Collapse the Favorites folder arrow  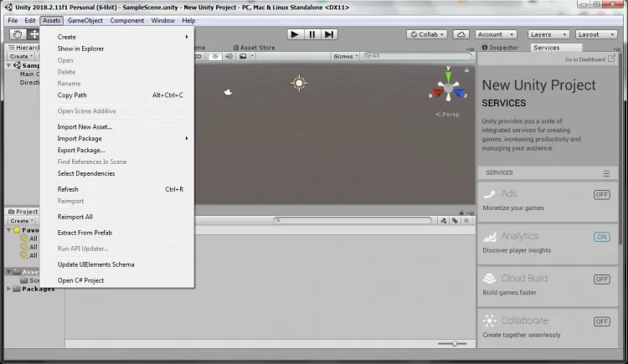(x=9, y=230)
